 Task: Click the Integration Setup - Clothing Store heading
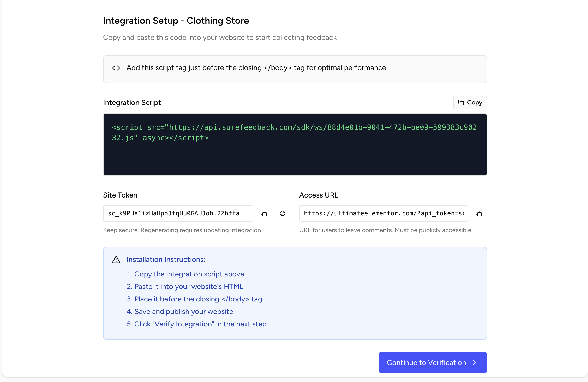pos(176,21)
